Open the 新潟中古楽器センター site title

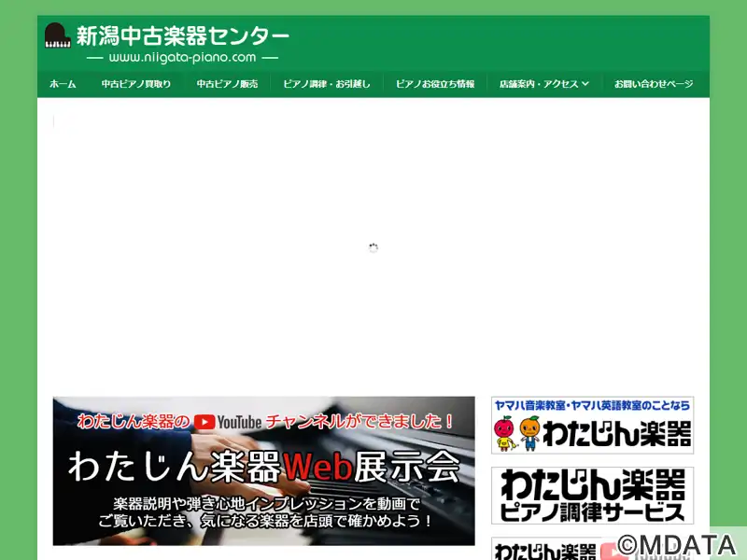tap(182, 36)
